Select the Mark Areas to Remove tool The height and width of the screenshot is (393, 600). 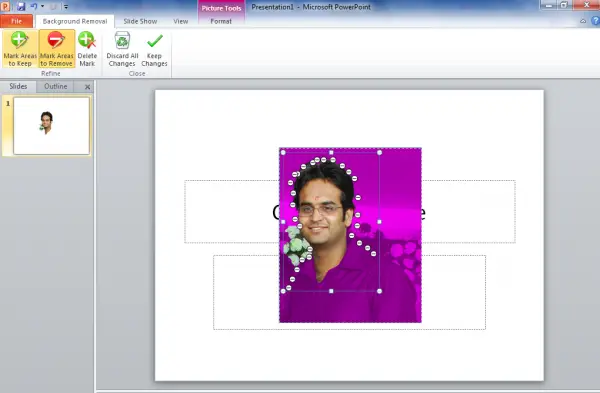(x=57, y=49)
